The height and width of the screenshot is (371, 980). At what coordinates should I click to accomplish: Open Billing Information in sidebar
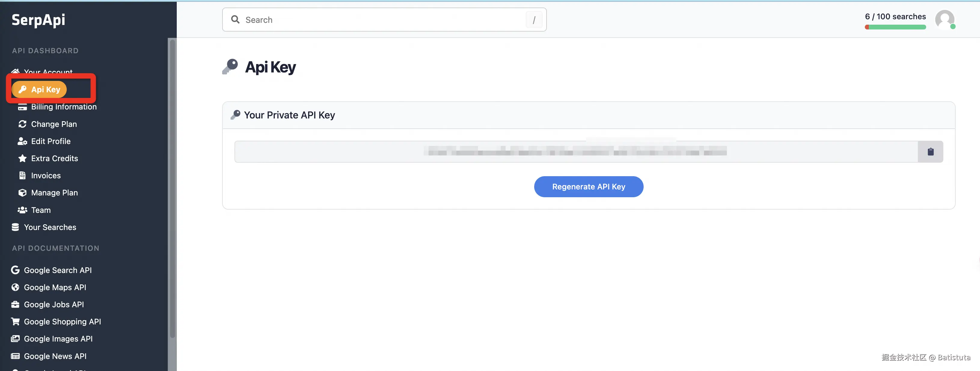(63, 107)
